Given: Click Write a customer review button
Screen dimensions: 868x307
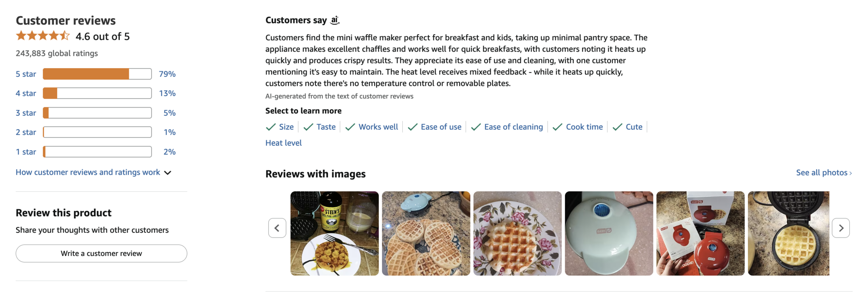Looking at the screenshot, I should tap(101, 254).
